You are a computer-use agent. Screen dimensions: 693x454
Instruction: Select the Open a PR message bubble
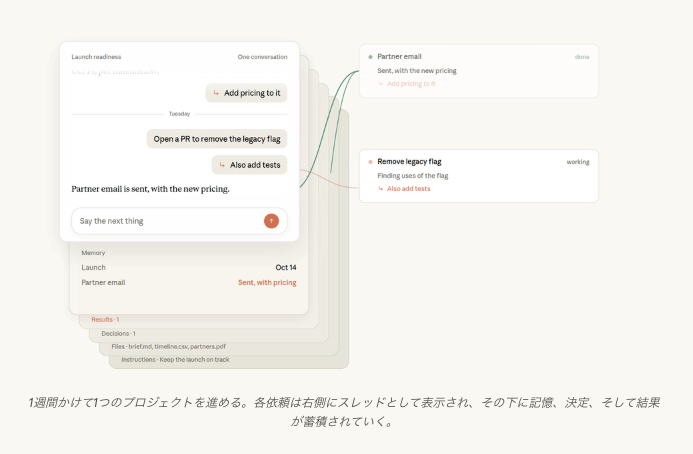[217, 139]
